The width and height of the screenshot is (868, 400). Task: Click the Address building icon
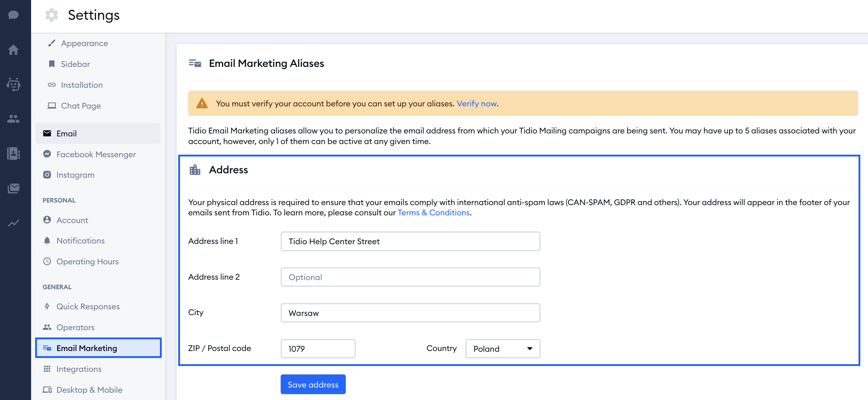click(195, 170)
